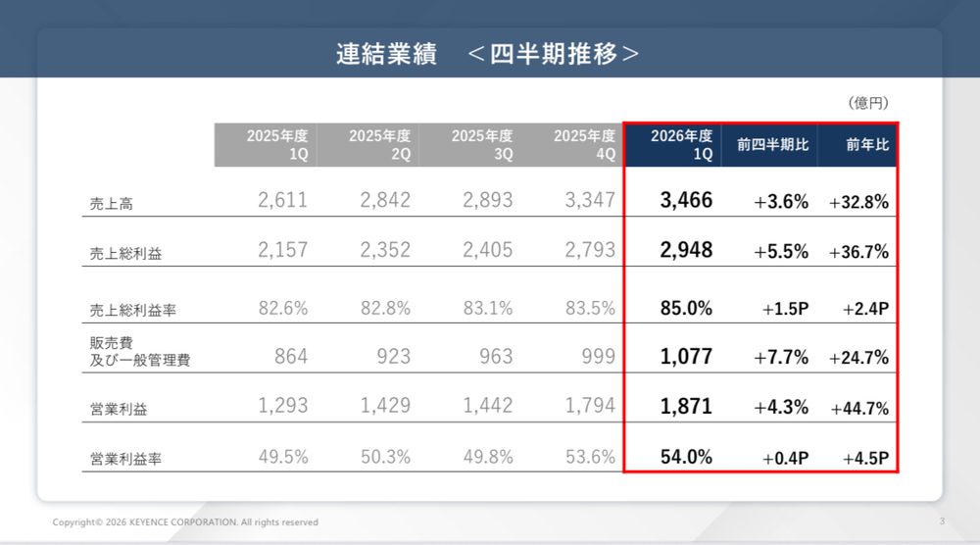Click the +36.7% change value

(858, 252)
